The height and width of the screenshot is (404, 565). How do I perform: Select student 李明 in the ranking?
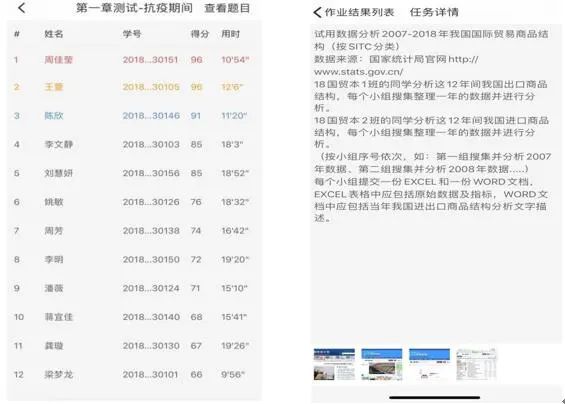54,259
